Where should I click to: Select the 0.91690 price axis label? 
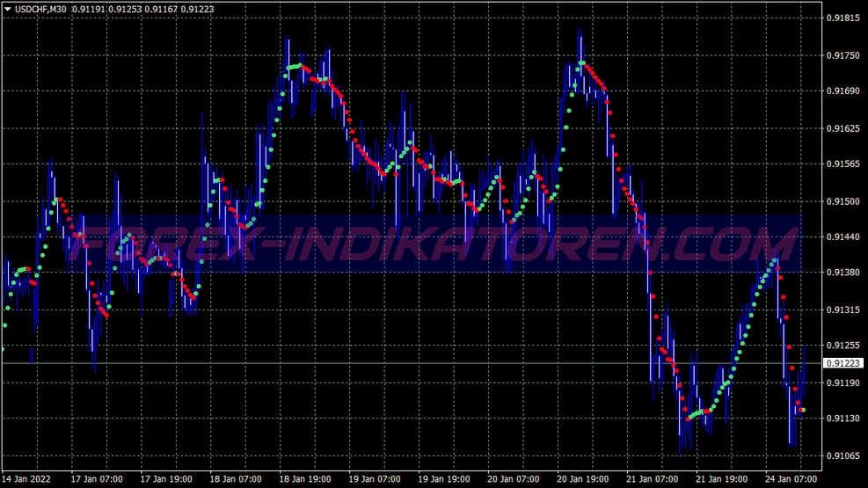pos(843,91)
